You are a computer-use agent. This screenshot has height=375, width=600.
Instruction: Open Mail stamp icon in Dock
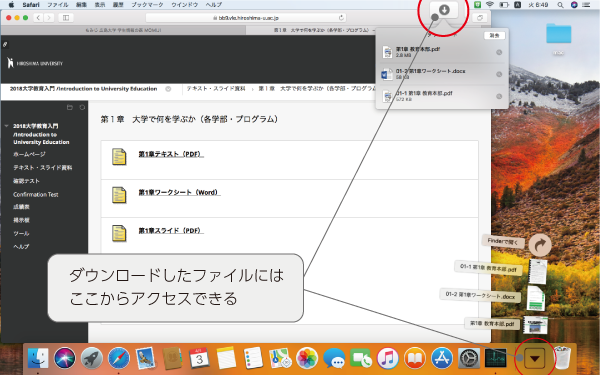145,359
